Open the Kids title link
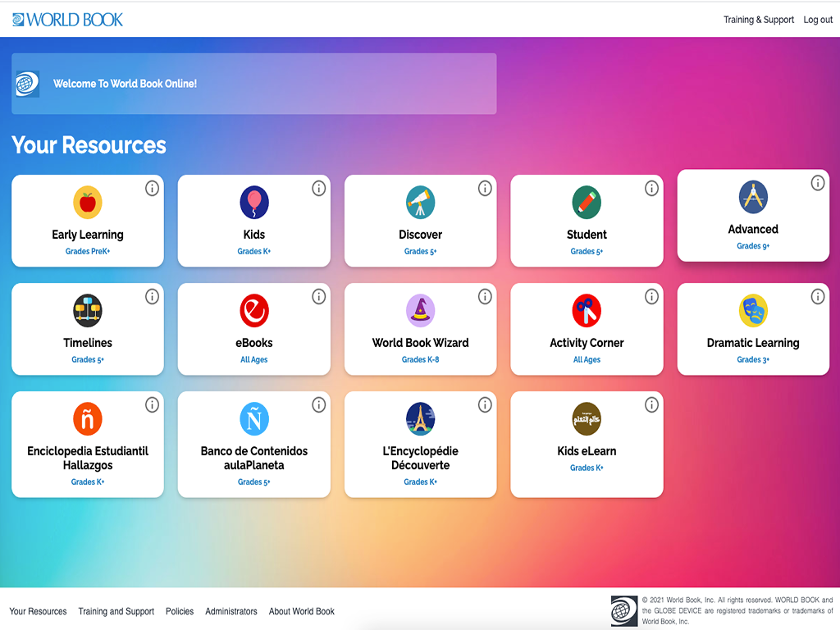 pyautogui.click(x=254, y=235)
